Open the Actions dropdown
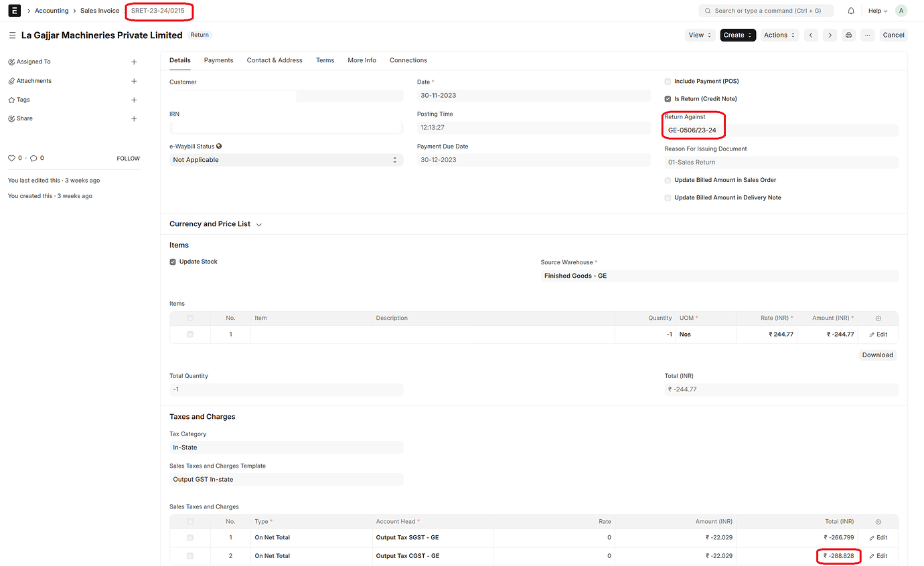924x566 pixels. 779,35
